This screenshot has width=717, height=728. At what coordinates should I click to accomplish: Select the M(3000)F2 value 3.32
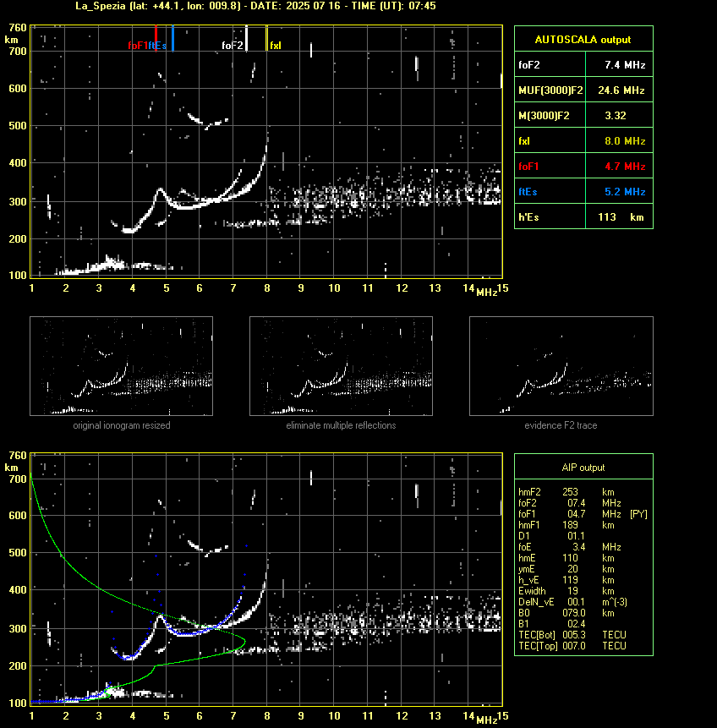coord(616,116)
